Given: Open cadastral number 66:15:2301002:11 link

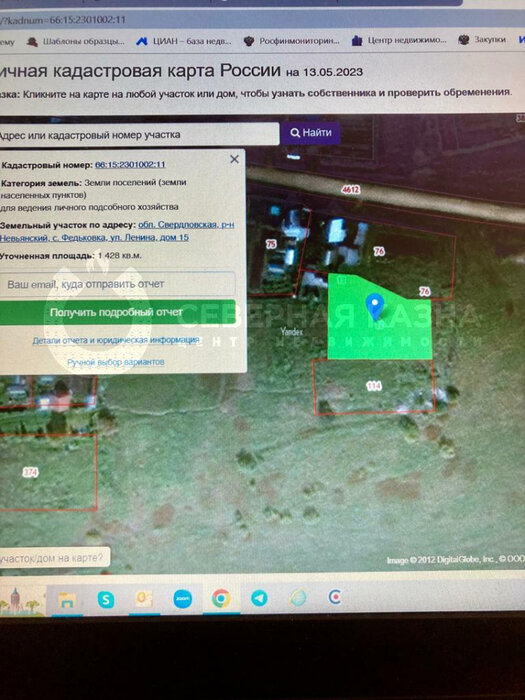Looking at the screenshot, I should (x=130, y=164).
